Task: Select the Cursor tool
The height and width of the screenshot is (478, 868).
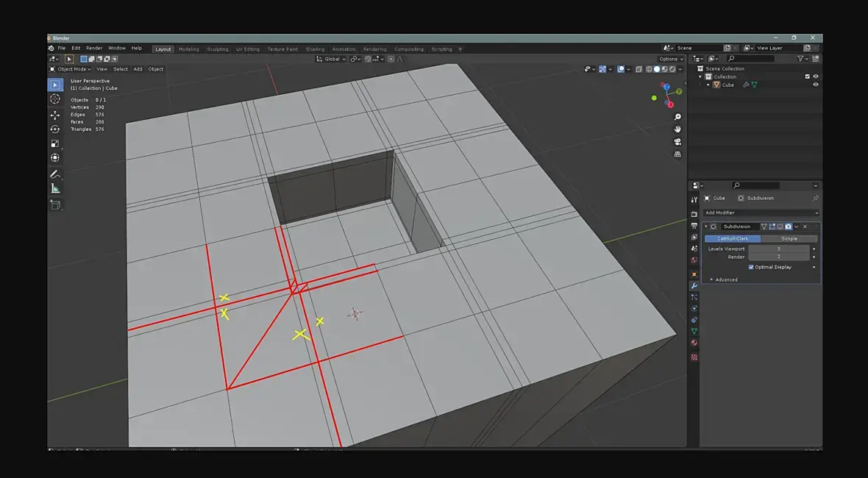Action: [55, 99]
